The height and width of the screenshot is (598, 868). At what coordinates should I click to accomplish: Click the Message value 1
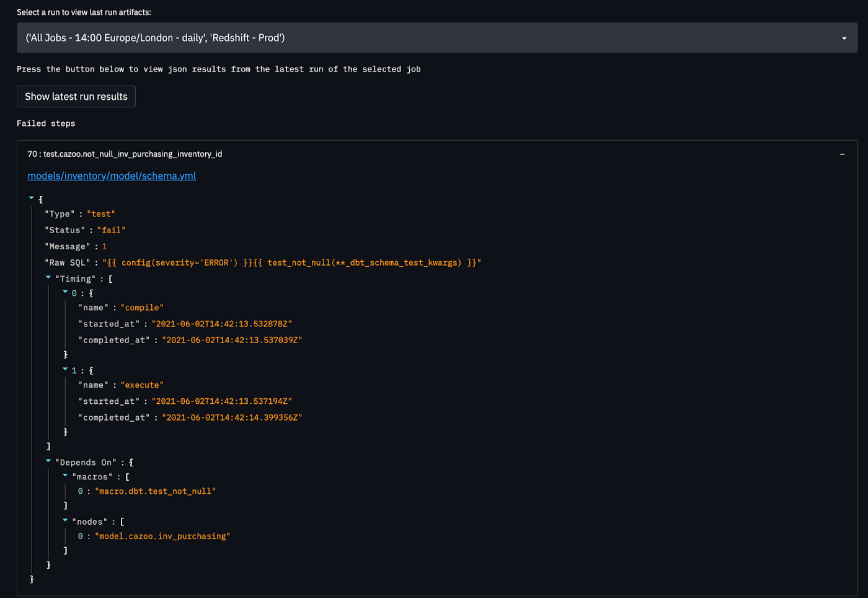(104, 247)
